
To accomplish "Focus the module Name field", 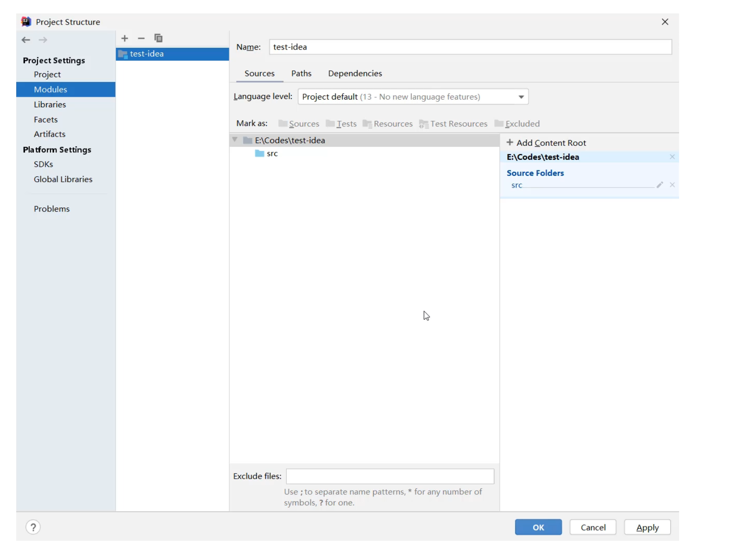I will [470, 47].
